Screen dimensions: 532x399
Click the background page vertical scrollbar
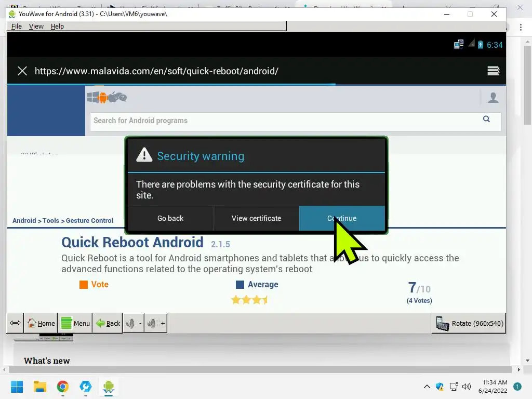pos(527,85)
